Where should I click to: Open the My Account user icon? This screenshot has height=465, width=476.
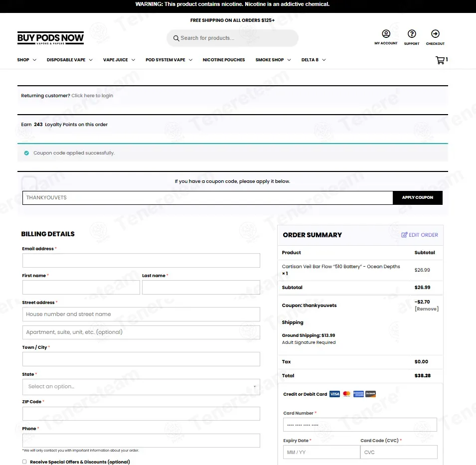tap(386, 33)
